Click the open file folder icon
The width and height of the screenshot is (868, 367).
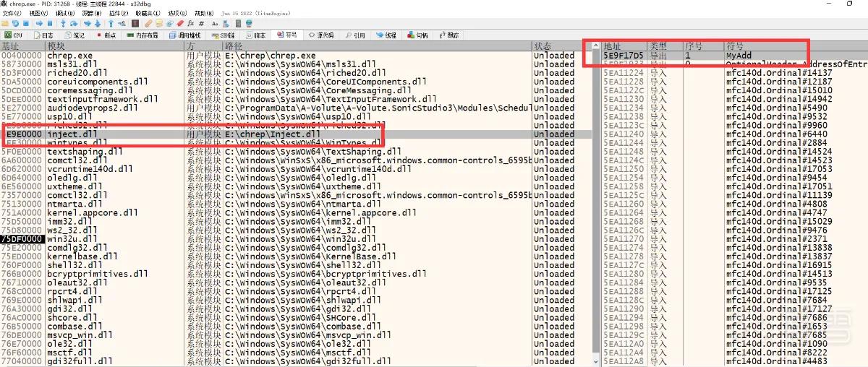click(5, 23)
